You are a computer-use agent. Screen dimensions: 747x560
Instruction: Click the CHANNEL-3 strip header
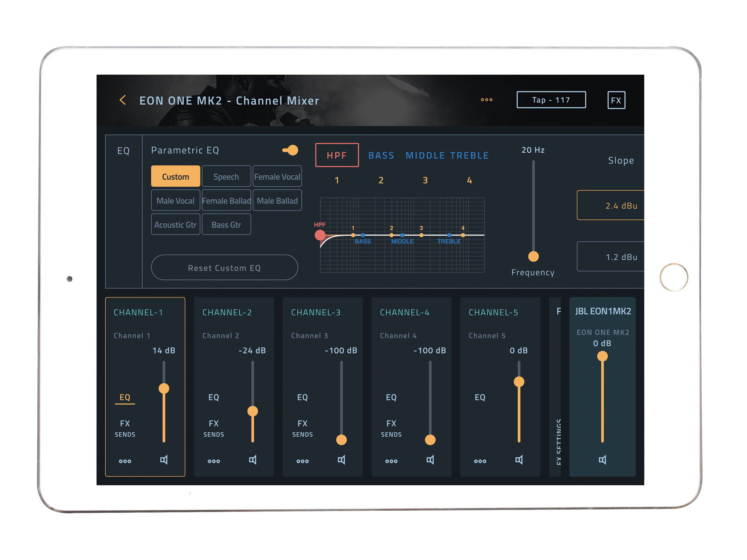(316, 312)
